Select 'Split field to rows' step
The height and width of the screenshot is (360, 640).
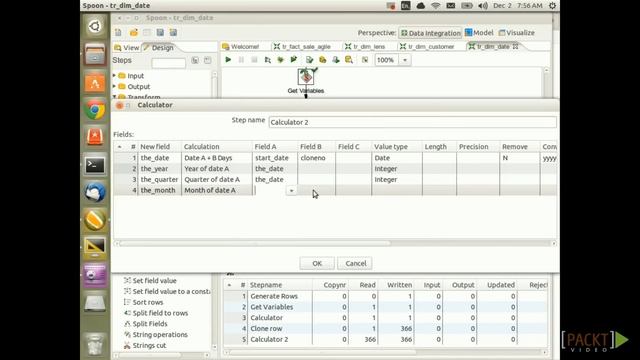[160, 313]
